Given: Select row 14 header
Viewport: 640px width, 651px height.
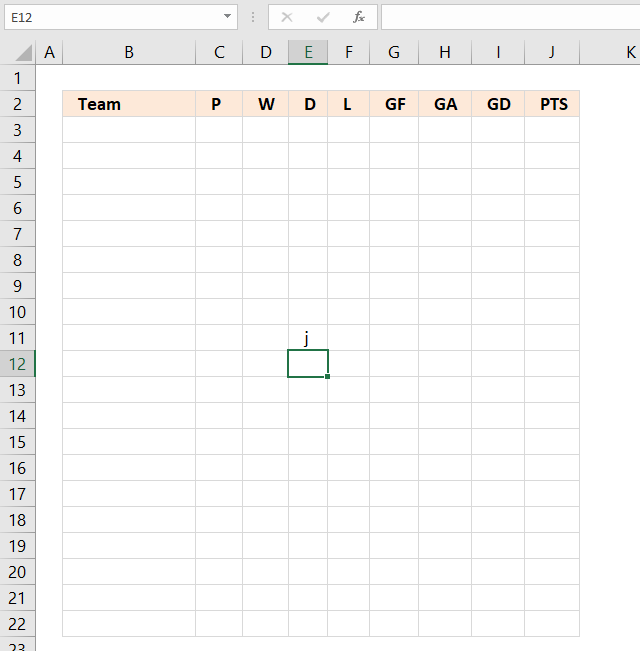Looking at the screenshot, I should 17,416.
